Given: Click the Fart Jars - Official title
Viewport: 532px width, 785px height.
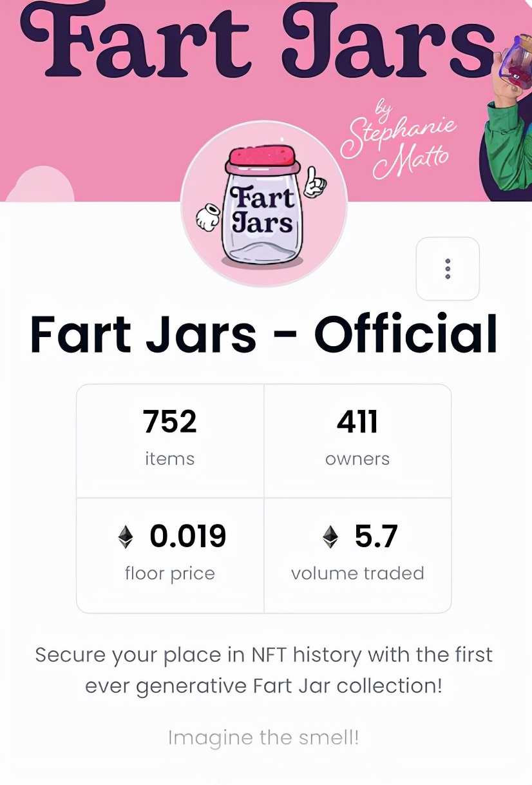Looking at the screenshot, I should (x=263, y=335).
